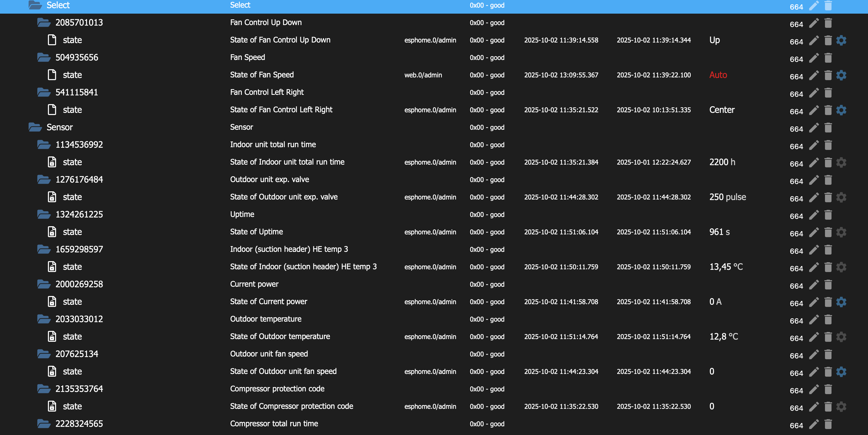Collapse the Sensor folder
This screenshot has height=435, width=868.
click(35, 127)
